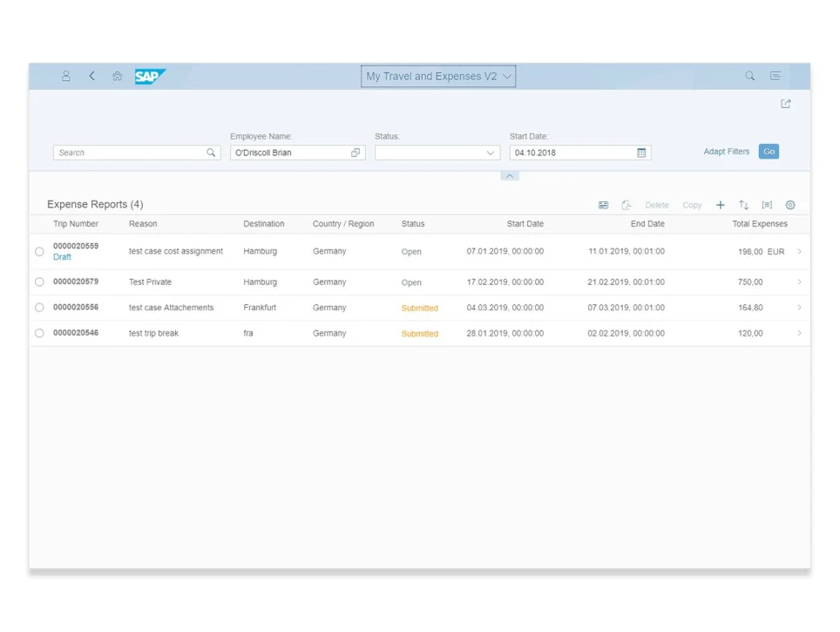Click the reason 'test case cost assignment'
This screenshot has width=840, height=632.
pyautogui.click(x=176, y=251)
